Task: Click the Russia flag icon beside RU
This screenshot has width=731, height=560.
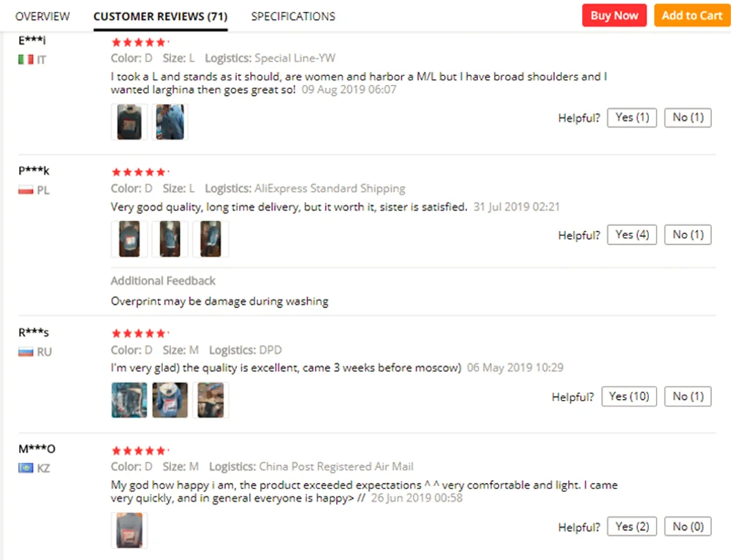Action: [x=26, y=352]
